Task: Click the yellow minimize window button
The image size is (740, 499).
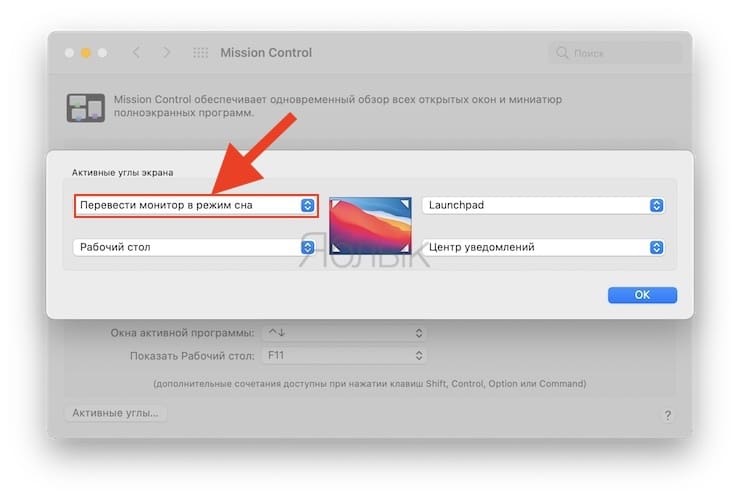Action: coord(85,53)
